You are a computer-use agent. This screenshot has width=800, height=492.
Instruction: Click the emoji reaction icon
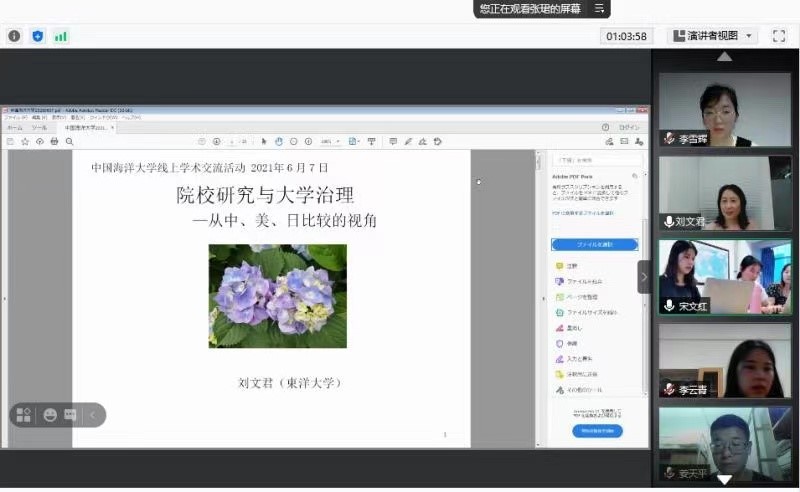point(50,415)
